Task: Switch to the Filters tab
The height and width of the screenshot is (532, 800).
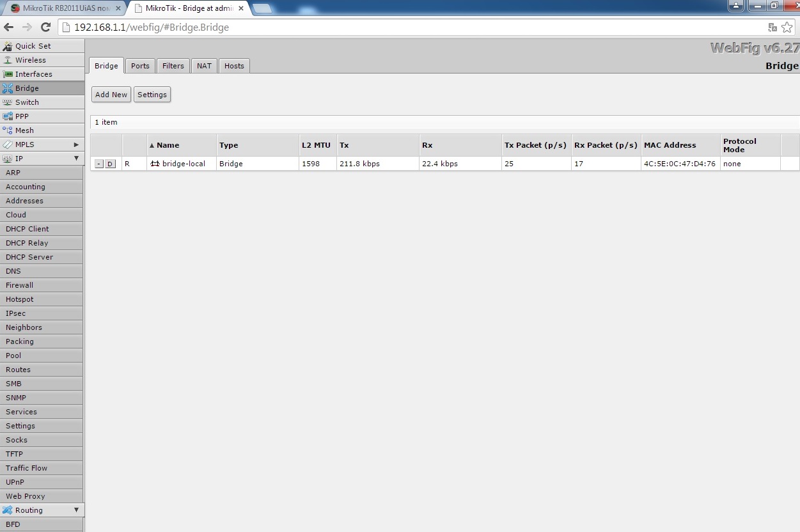Action: 173,66
